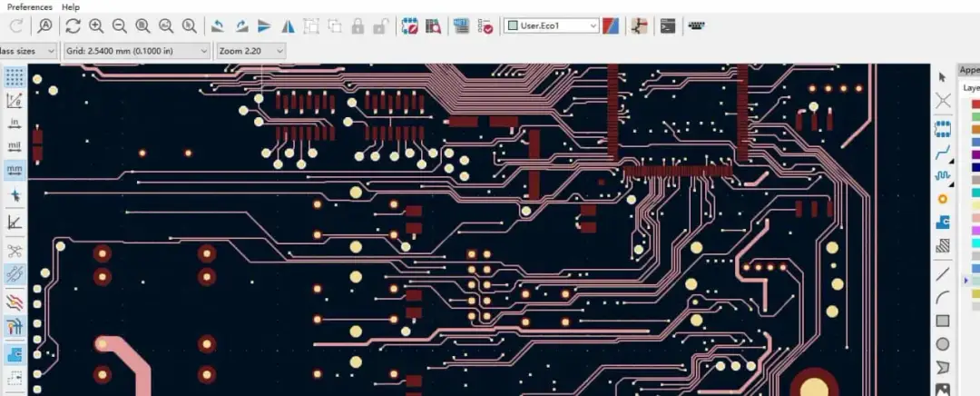Show the scripting console
The height and width of the screenshot is (396, 980).
[x=668, y=25]
